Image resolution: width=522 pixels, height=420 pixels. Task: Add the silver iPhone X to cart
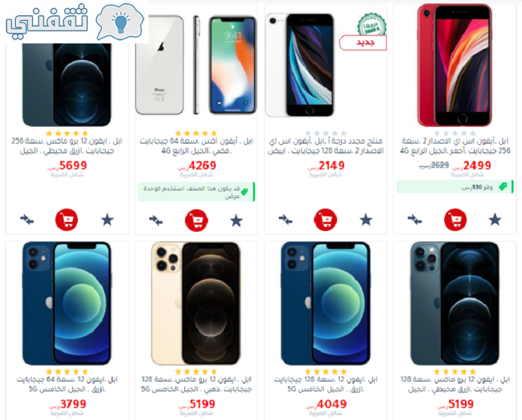(x=196, y=220)
